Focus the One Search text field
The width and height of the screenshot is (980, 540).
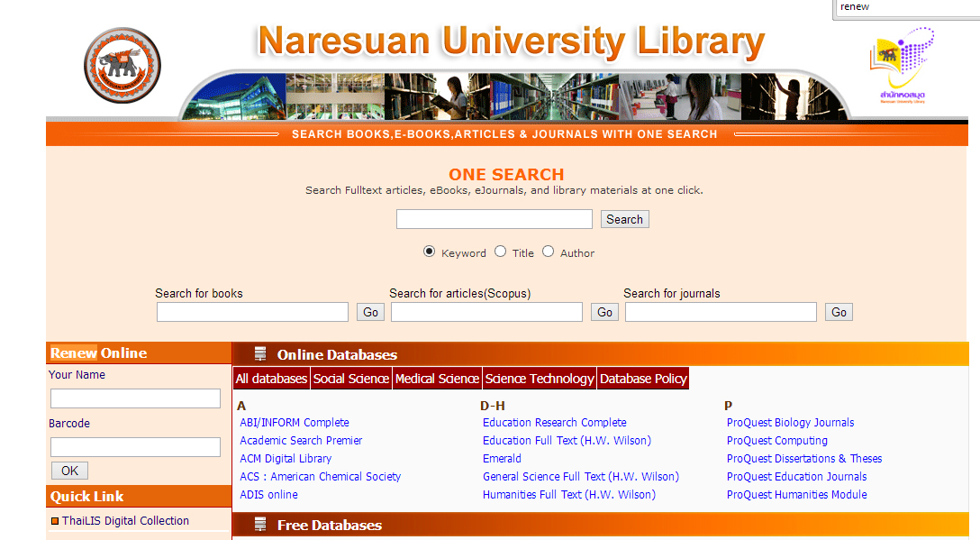pos(495,219)
